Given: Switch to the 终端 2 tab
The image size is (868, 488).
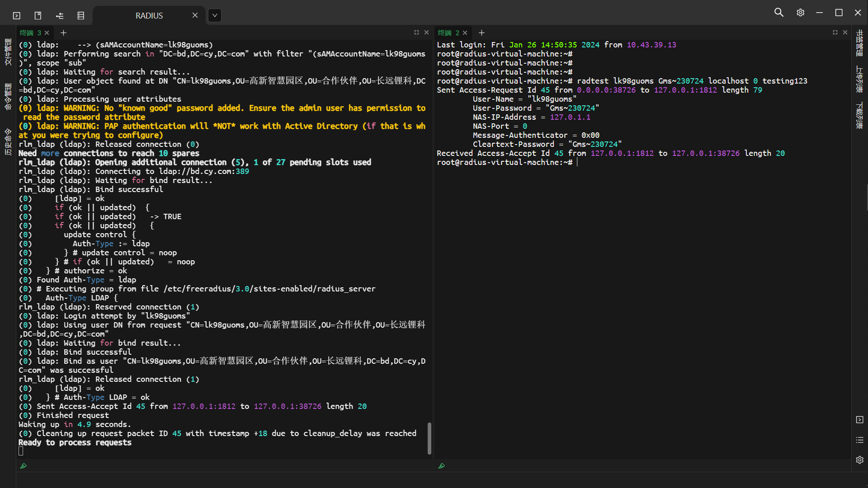Looking at the screenshot, I should [x=448, y=33].
